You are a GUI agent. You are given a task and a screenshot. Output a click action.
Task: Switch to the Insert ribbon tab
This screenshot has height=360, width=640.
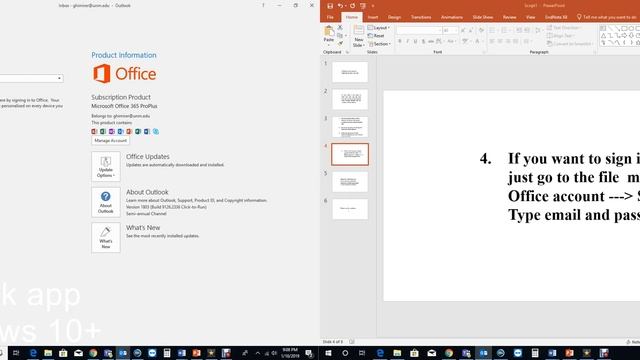(373, 17)
